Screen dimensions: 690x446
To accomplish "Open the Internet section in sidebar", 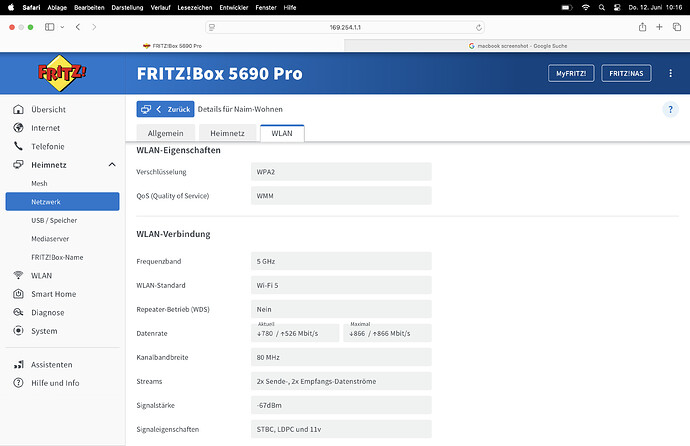I will pyautogui.click(x=45, y=128).
